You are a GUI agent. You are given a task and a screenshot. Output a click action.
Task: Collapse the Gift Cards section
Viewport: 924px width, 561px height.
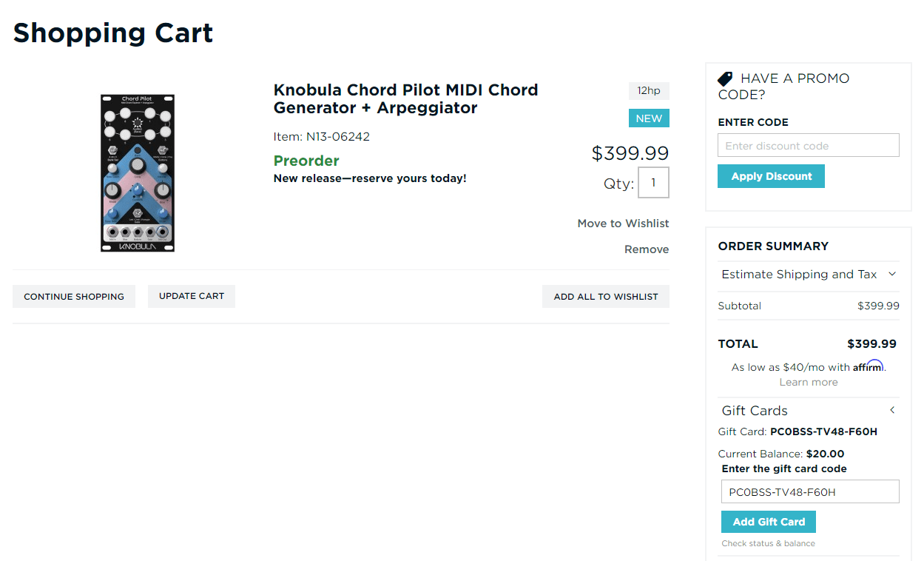point(892,409)
